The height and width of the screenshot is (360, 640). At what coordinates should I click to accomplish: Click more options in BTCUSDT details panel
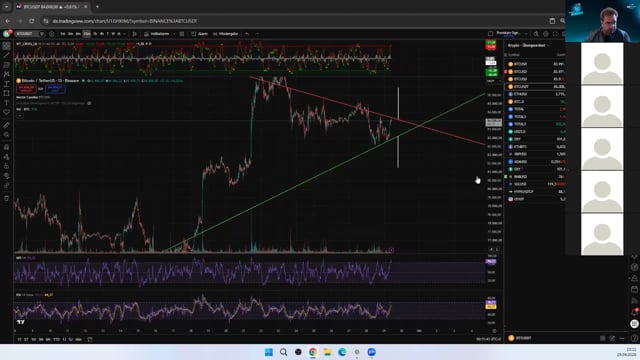pyautogui.click(x=622, y=338)
